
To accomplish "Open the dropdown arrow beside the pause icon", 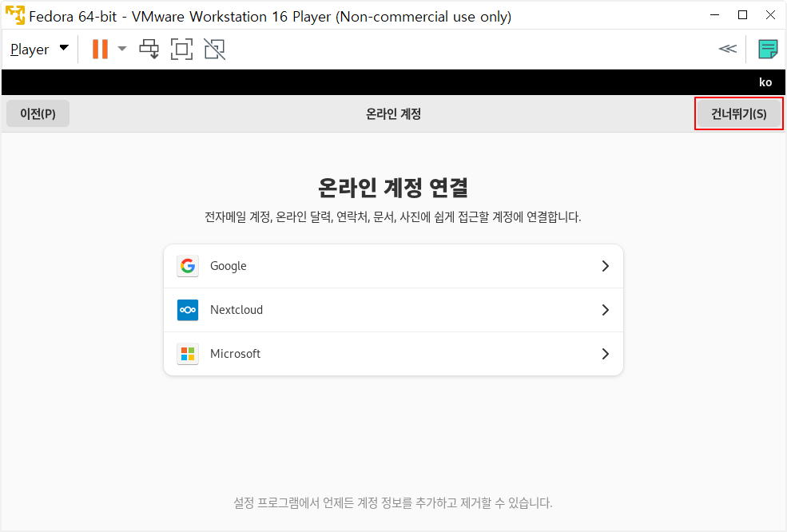I will [x=122, y=50].
